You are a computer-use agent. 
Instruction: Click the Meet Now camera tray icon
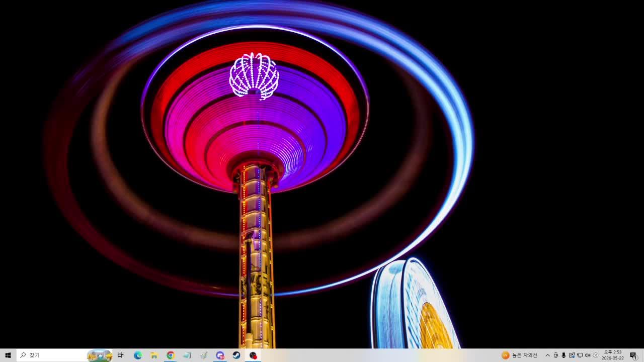(x=556, y=355)
